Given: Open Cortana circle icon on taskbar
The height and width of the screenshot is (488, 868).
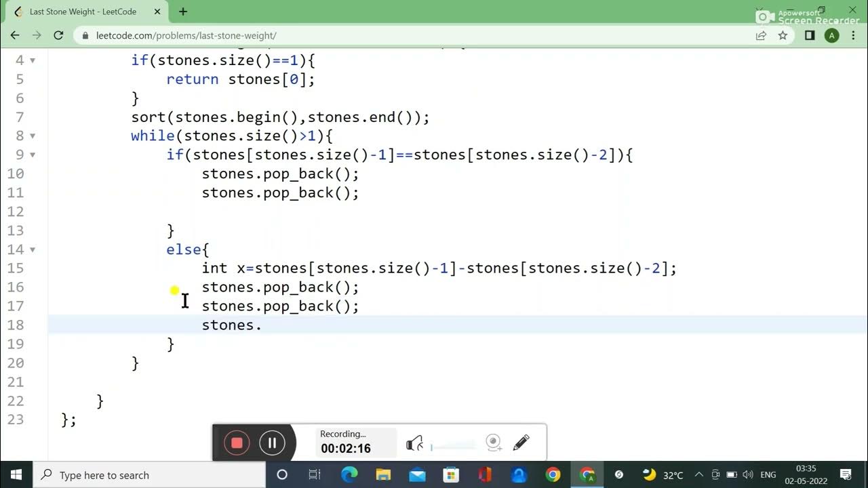Looking at the screenshot, I should click(x=282, y=474).
